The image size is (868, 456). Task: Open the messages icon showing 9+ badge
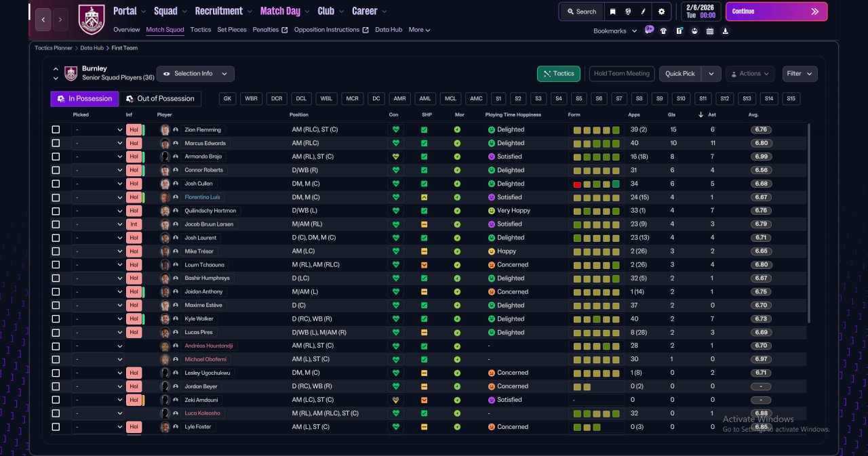click(649, 30)
